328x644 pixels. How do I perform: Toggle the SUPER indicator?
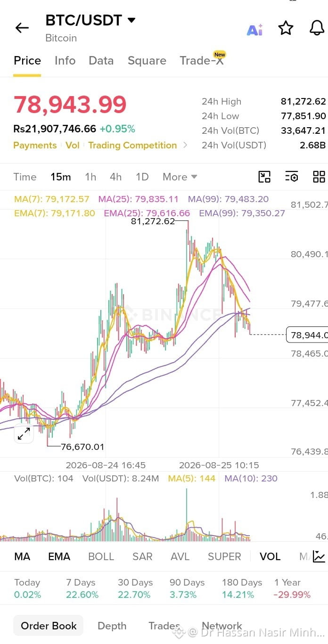pos(224,556)
